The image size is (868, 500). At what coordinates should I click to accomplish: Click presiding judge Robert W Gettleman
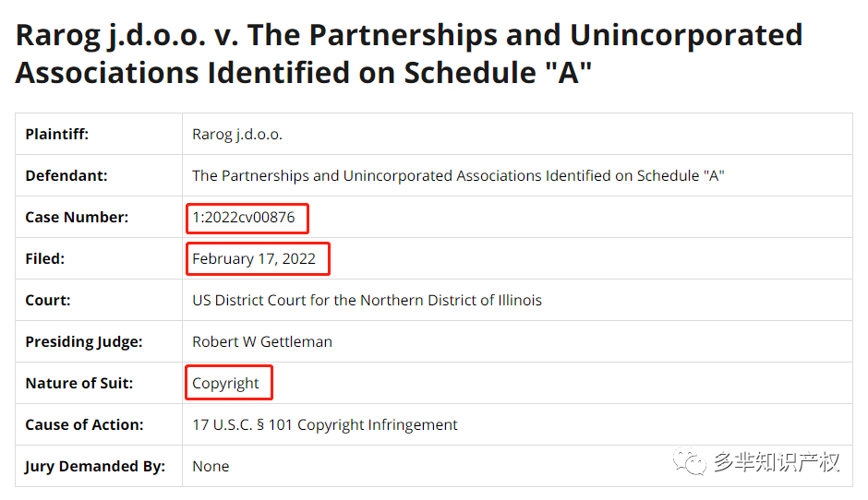click(x=262, y=342)
